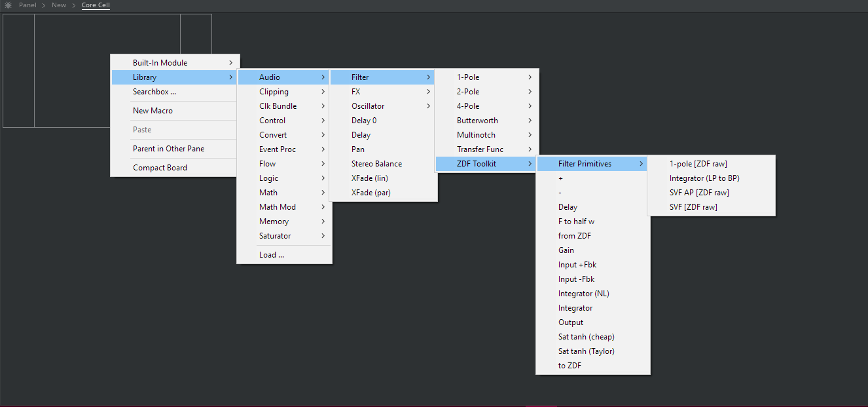The height and width of the screenshot is (407, 868).
Task: Insert the Delay module from Audio menu
Action: tap(383, 135)
